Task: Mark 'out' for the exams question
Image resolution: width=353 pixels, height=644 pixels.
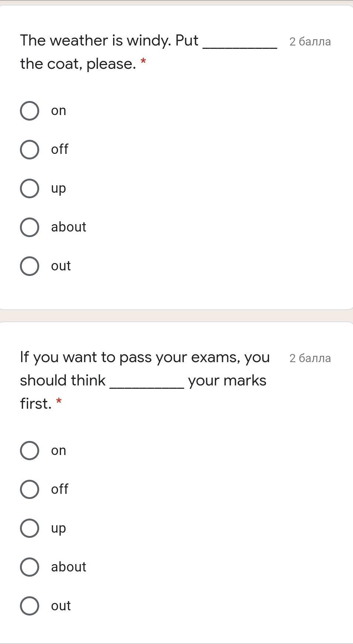Action: [30, 606]
